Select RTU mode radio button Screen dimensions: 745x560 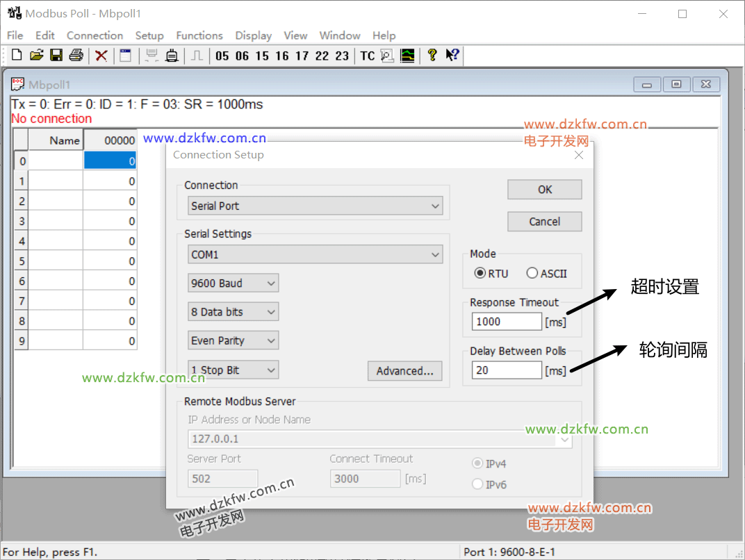coord(480,273)
